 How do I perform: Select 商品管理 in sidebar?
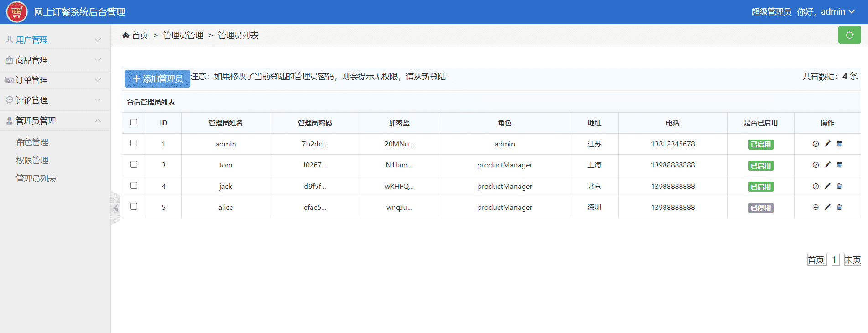[x=31, y=60]
